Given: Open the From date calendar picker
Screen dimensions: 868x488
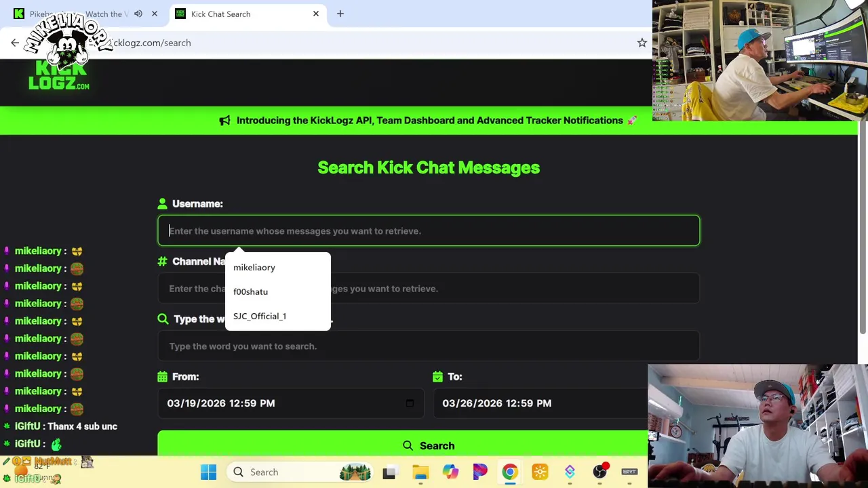Looking at the screenshot, I should click(410, 403).
